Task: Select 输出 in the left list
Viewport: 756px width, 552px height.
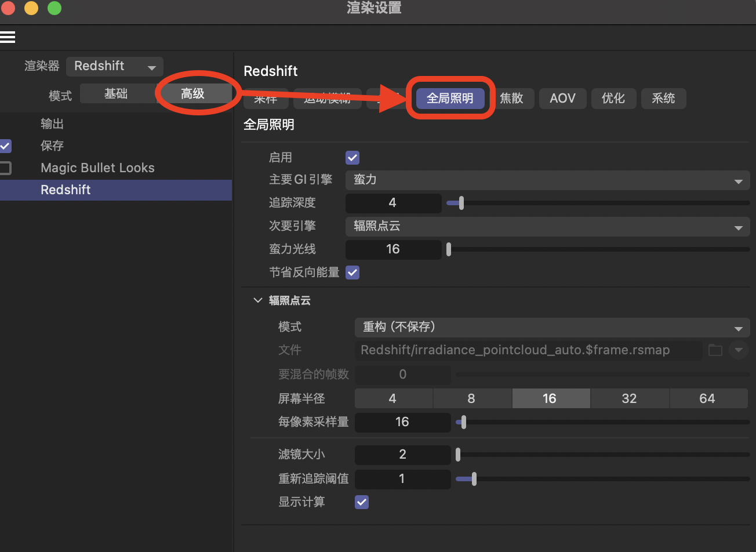Action: [52, 124]
